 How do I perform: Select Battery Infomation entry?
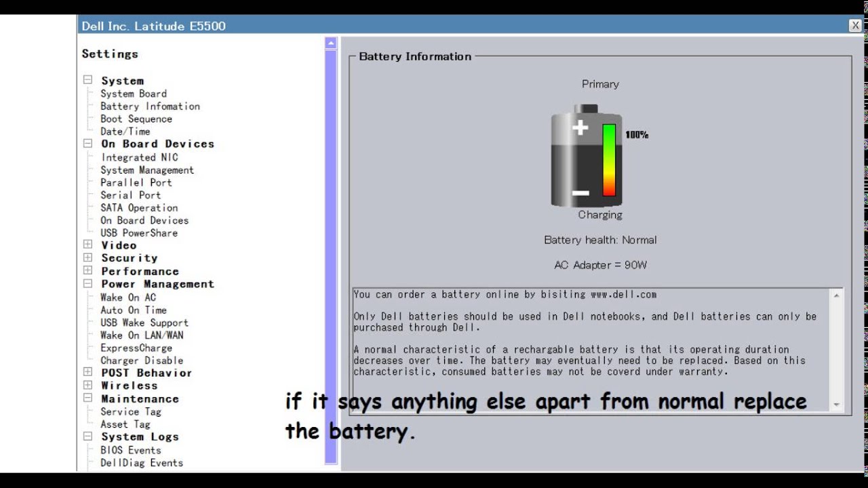click(150, 106)
